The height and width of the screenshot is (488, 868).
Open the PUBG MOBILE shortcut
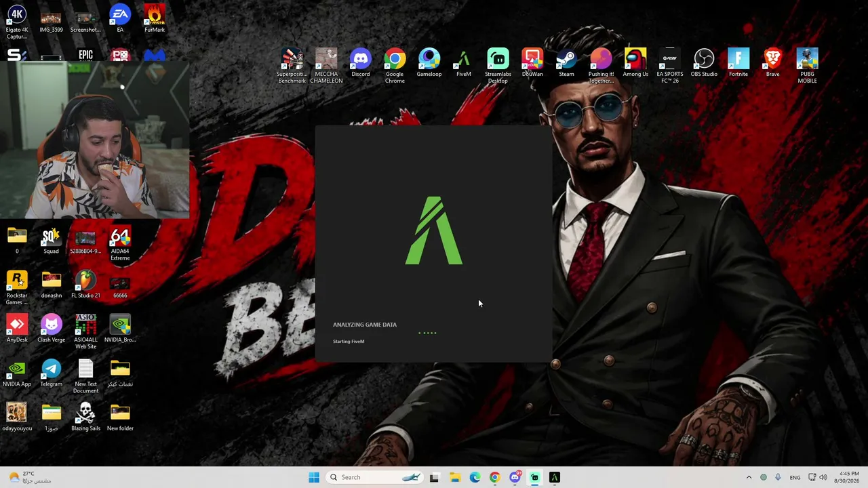click(x=807, y=66)
